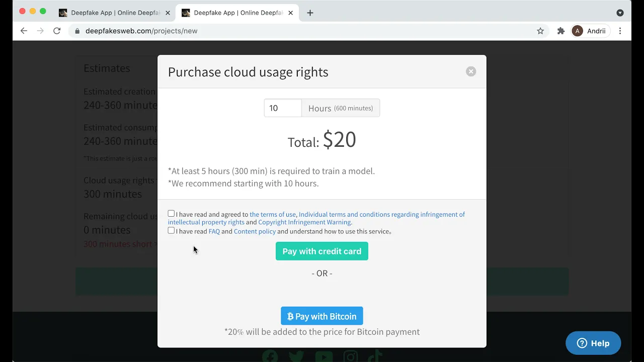Check the terms of use agreement checkbox
This screenshot has height=362, width=644.
[171, 214]
